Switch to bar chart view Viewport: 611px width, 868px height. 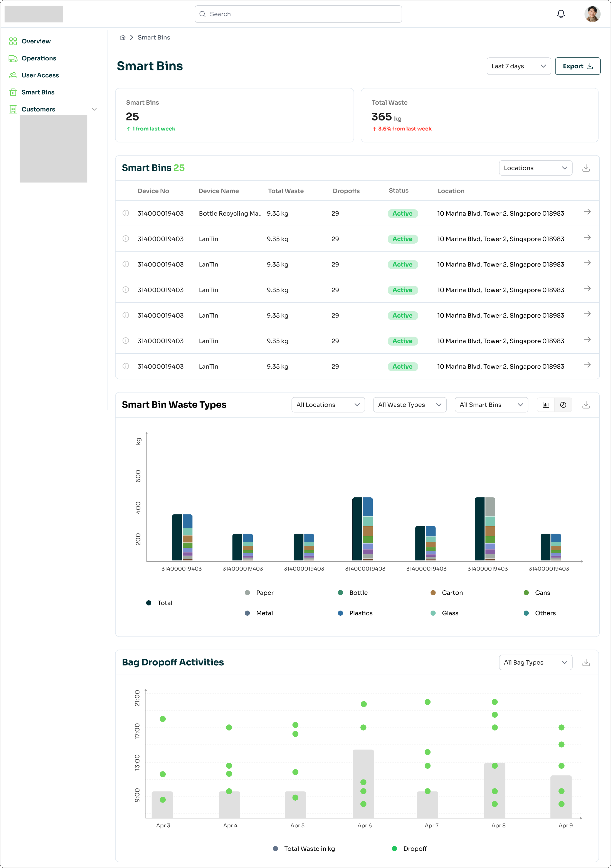point(546,405)
